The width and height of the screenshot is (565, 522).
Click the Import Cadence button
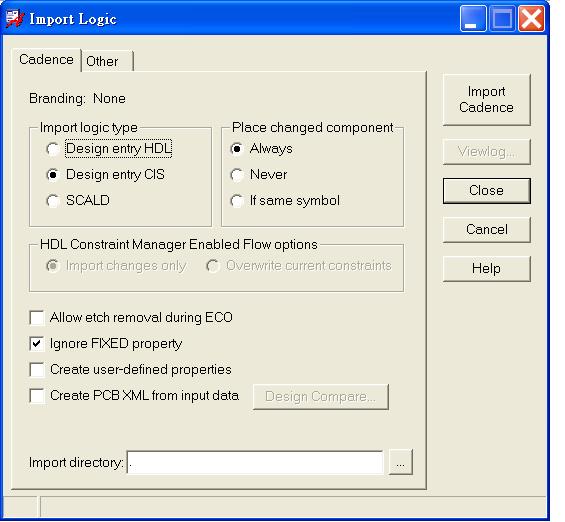coord(486,100)
